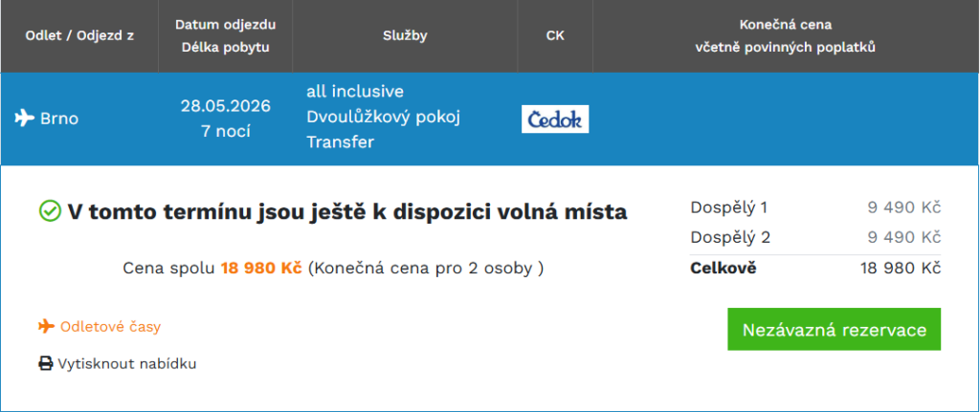
Task: Click the Celkově total row
Action: click(815, 268)
